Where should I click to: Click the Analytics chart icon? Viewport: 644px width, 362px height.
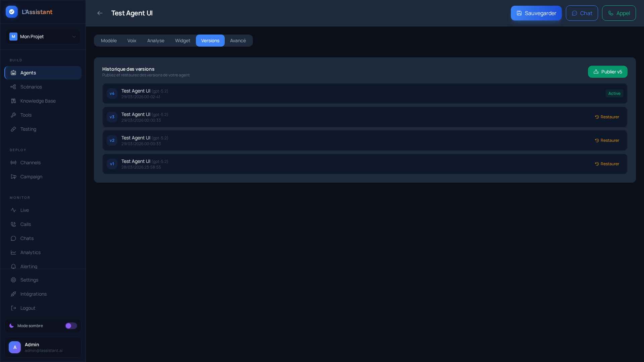click(x=13, y=252)
